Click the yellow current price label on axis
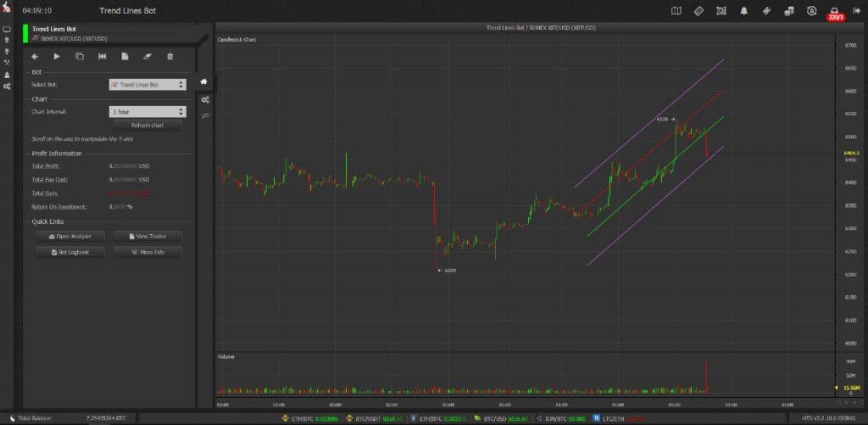This screenshot has height=425, width=868. (851, 153)
